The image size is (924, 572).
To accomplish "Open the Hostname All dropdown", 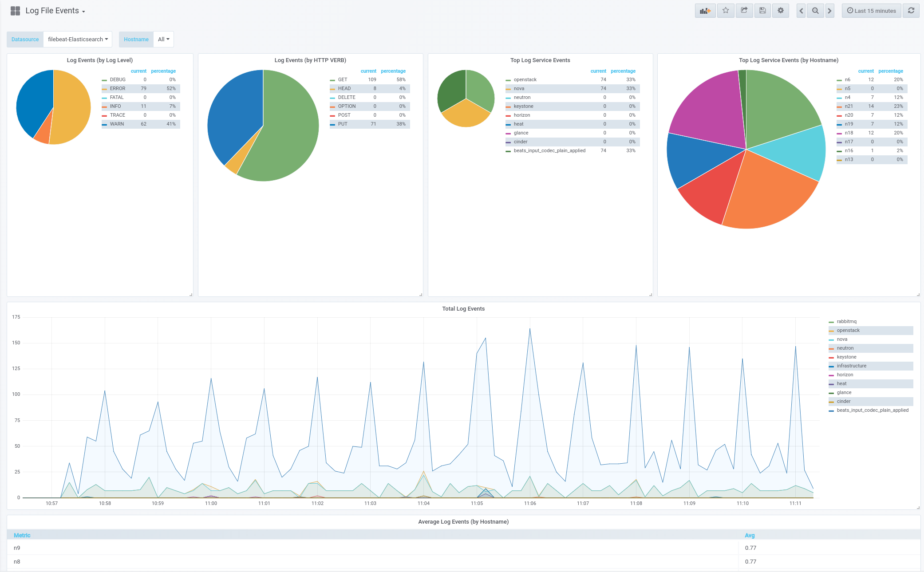I will coord(163,39).
